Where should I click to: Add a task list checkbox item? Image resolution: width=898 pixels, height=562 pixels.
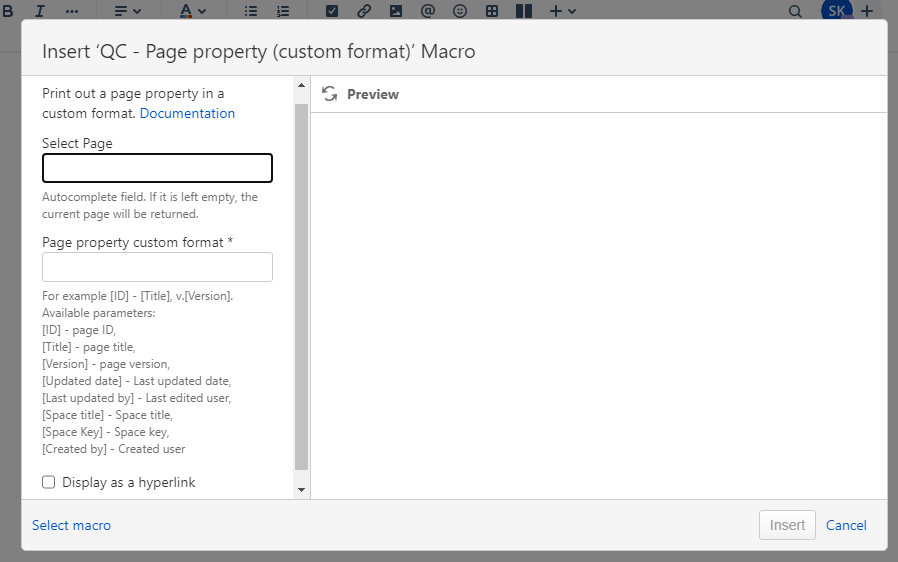coord(333,11)
